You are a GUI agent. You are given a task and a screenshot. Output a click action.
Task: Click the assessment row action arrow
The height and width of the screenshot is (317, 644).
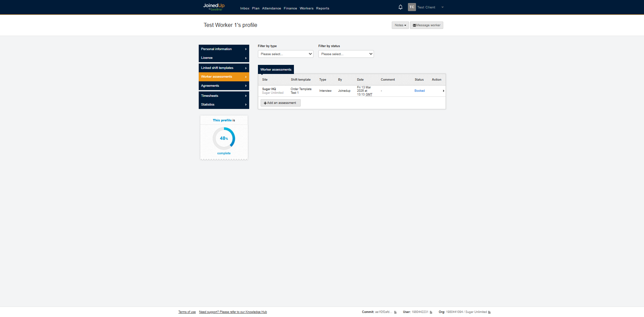(x=443, y=91)
